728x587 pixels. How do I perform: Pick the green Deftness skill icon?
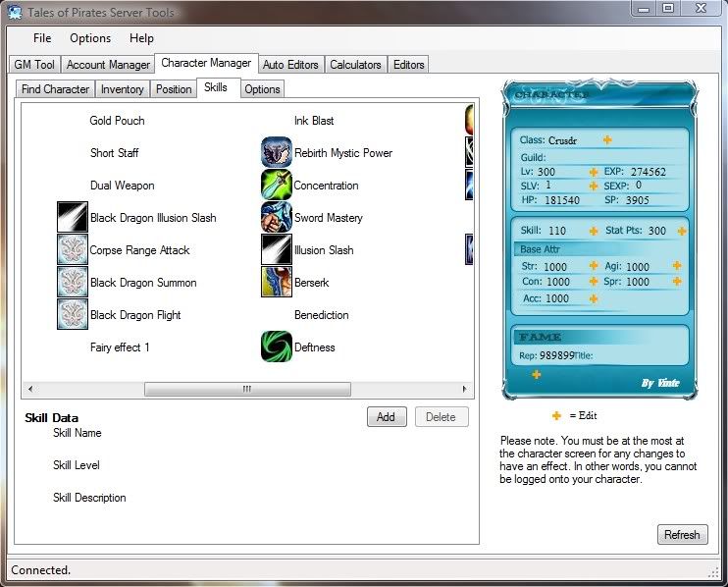(x=277, y=347)
